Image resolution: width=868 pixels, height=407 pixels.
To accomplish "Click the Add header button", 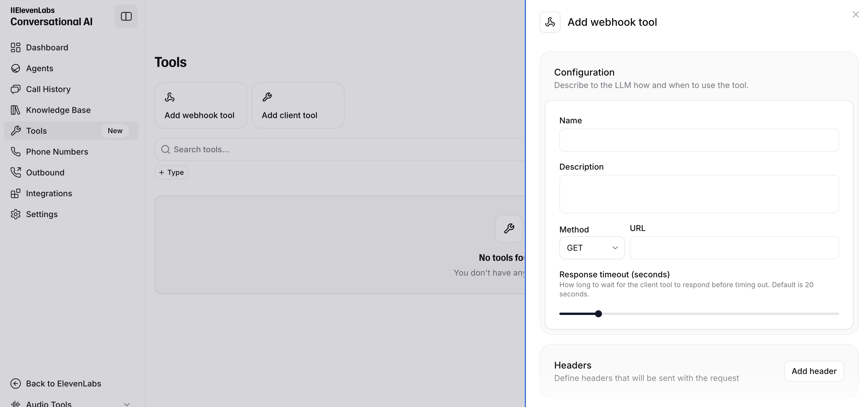I will 814,371.
